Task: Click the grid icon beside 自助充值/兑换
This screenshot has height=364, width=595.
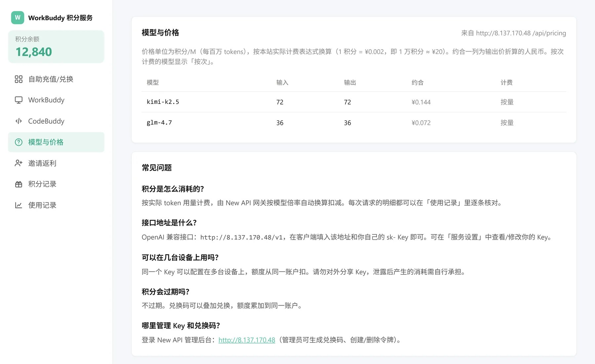Action: point(19,79)
